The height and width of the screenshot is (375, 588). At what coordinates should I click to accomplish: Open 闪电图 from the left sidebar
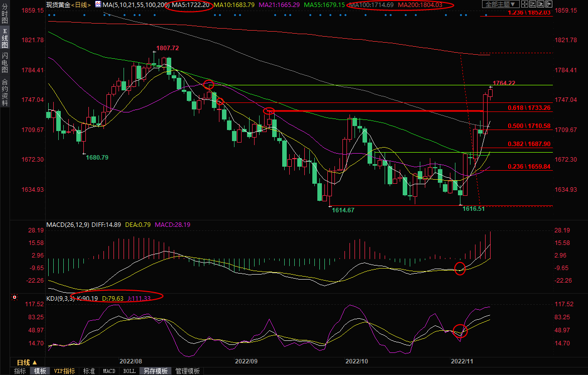point(5,63)
